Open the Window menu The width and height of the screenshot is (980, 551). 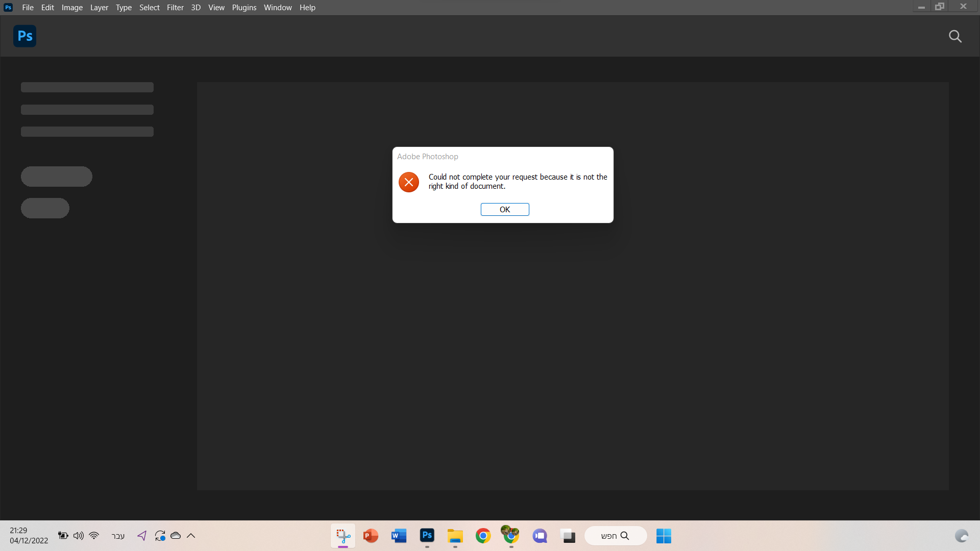tap(278, 8)
